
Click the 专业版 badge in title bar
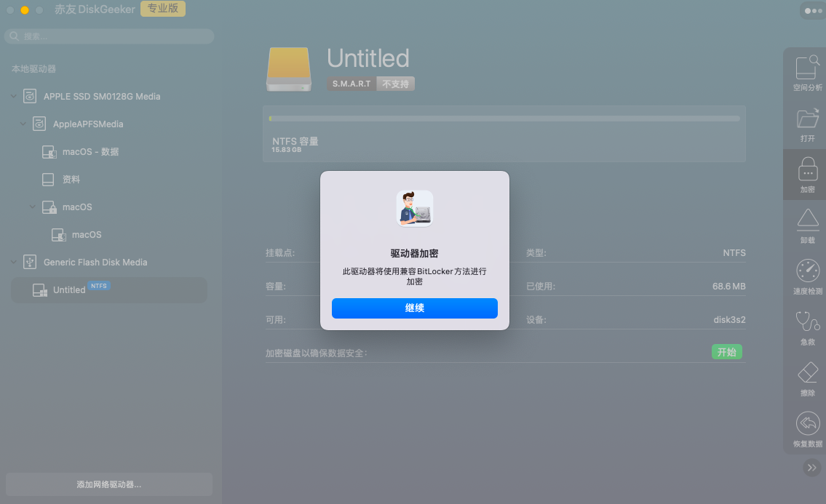(163, 9)
